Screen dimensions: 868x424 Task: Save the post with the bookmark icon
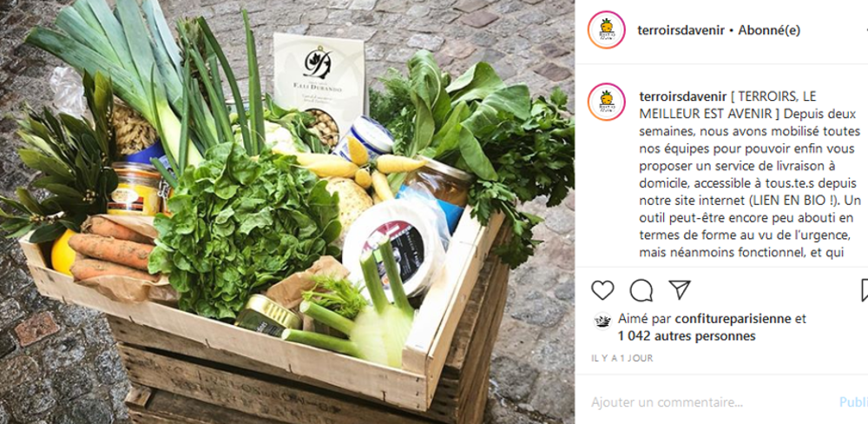865,290
